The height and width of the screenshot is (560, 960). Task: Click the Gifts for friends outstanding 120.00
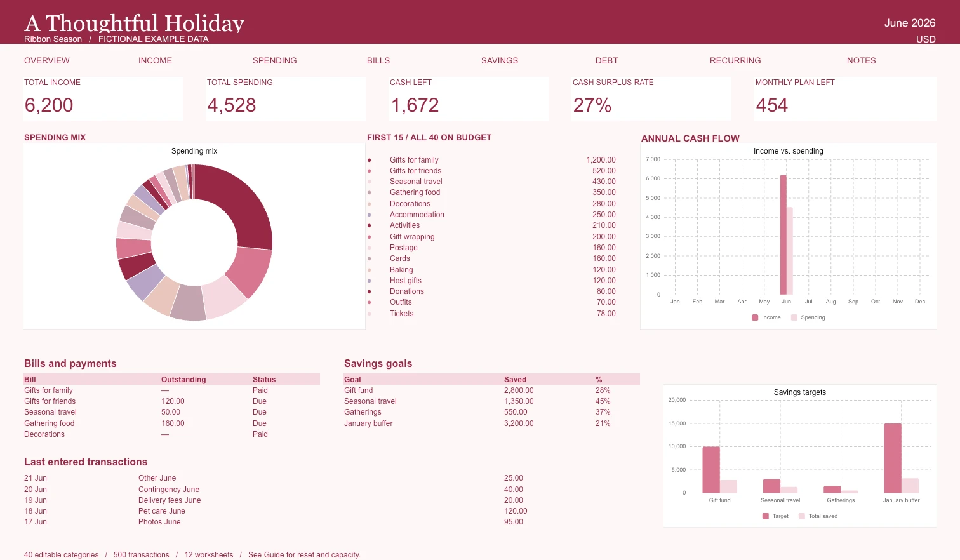(x=173, y=401)
